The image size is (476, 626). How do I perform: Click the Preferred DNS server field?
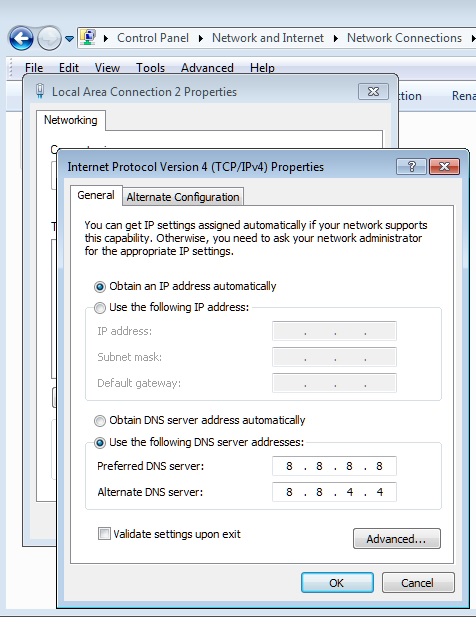[334, 466]
